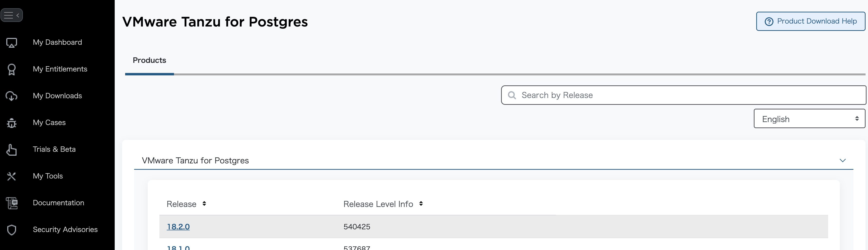
Task: Click the My Dashboard monitor icon
Action: pos(11,43)
